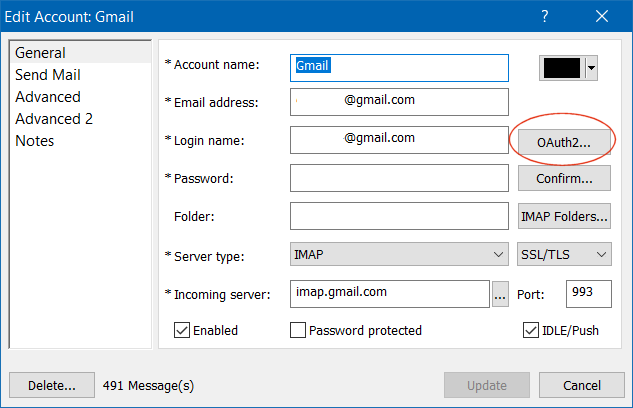This screenshot has width=633, height=408.
Task: Toggle the Enabled checkbox
Action: 182,330
